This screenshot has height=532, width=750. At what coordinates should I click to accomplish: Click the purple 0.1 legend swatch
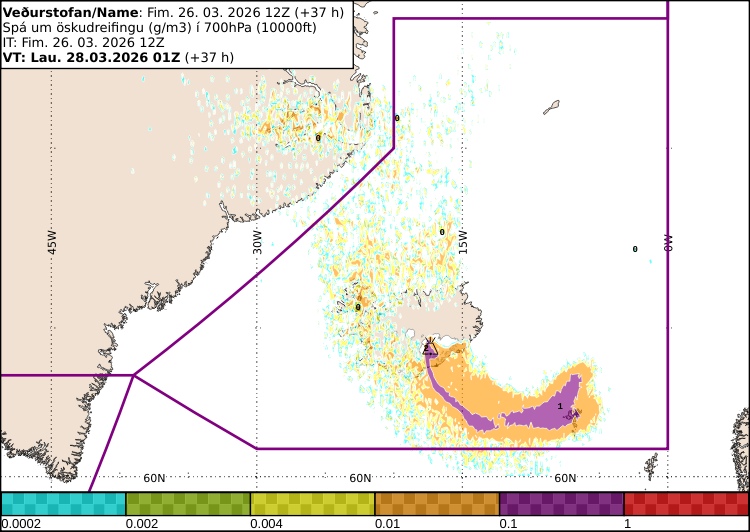pyautogui.click(x=562, y=504)
